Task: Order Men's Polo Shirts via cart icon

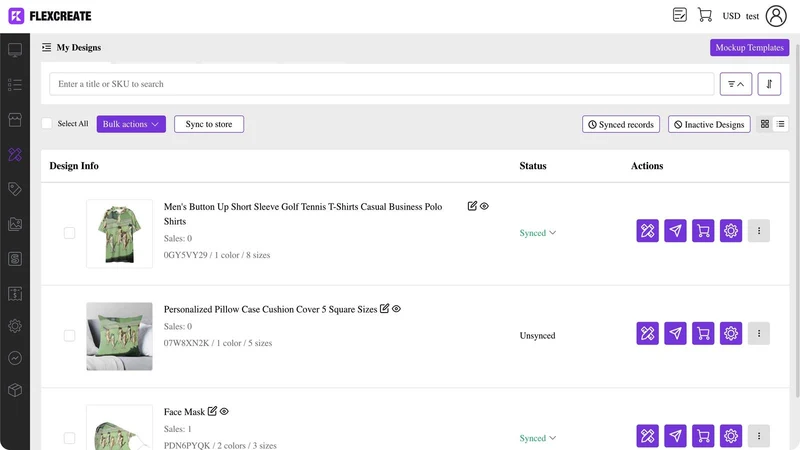Action: [x=703, y=231]
